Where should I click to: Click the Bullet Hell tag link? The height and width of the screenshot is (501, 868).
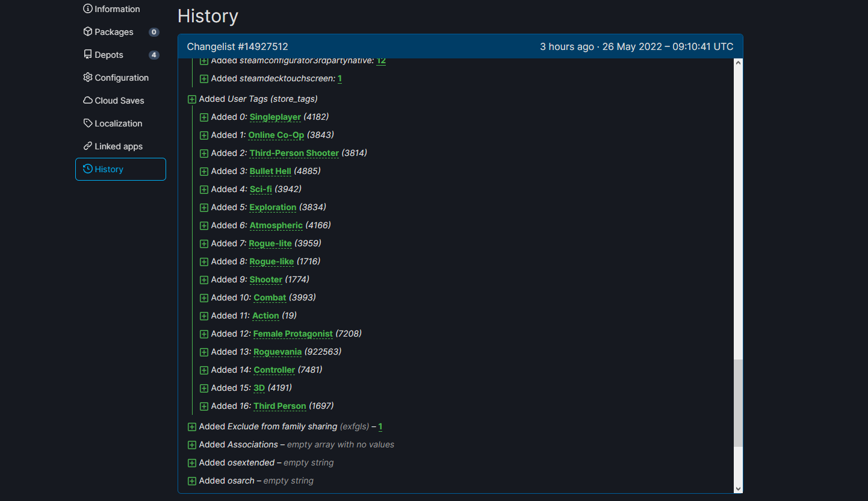270,171
